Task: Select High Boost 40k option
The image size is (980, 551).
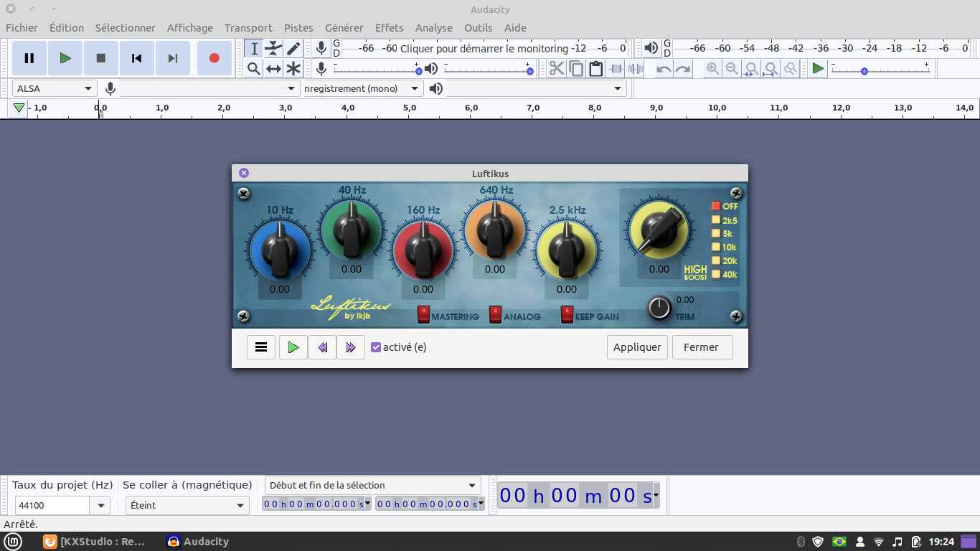Action: (x=715, y=274)
